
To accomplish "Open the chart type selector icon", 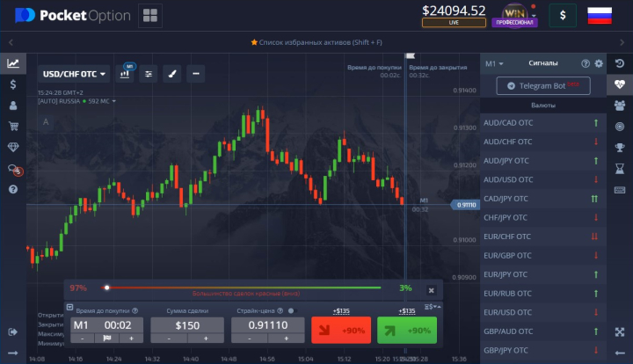I will [x=125, y=74].
